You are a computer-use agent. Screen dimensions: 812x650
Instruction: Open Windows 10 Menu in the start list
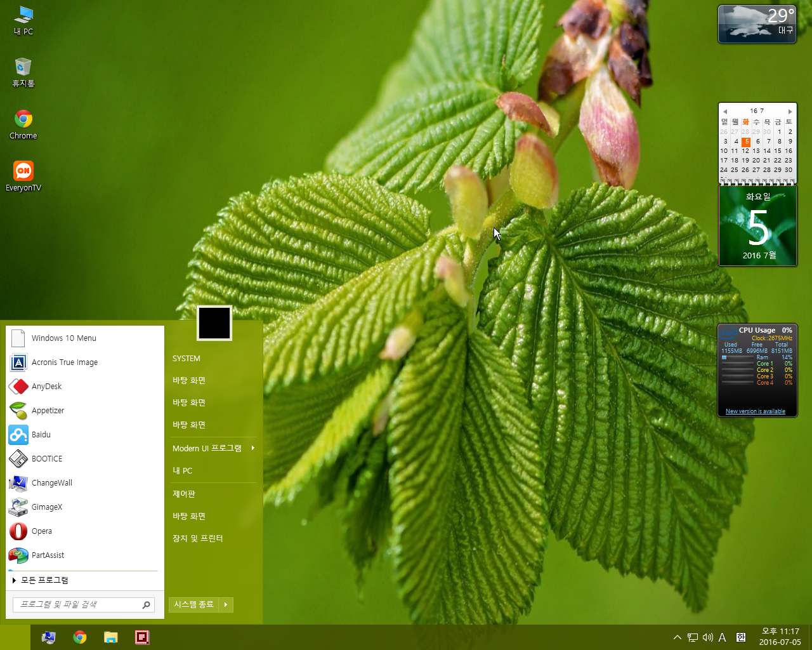click(85, 338)
